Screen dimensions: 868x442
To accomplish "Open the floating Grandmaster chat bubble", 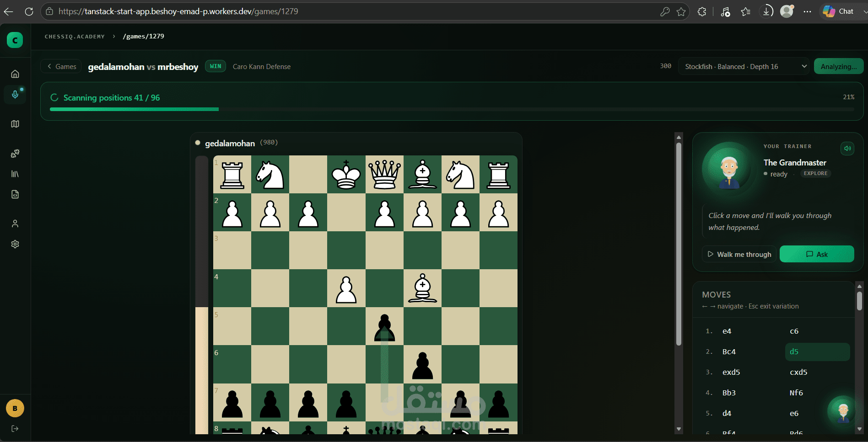I will click(843, 411).
